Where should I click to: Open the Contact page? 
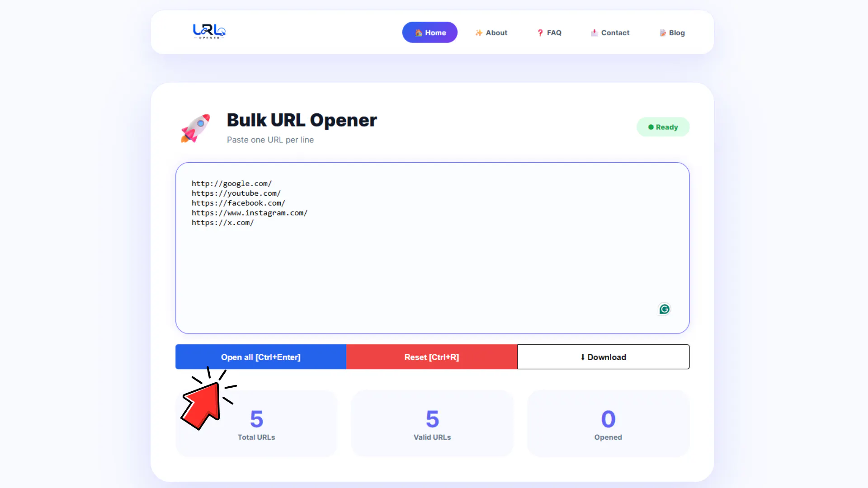610,33
